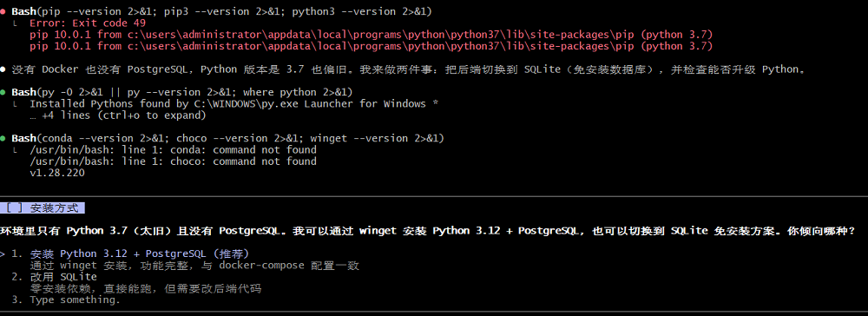868x316 pixels.
Task: Click the 零安装依赖 SQLite description line
Action: coord(146,288)
